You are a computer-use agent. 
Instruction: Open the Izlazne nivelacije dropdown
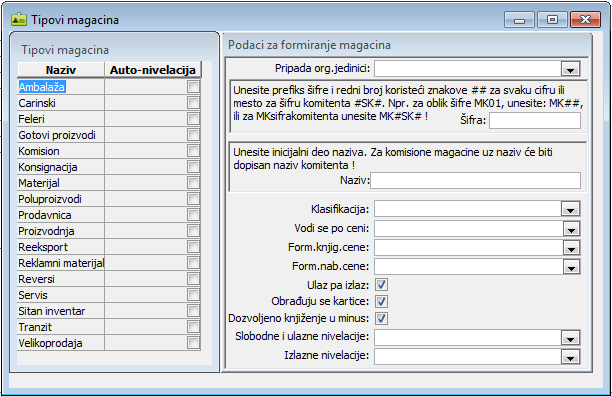pos(570,356)
